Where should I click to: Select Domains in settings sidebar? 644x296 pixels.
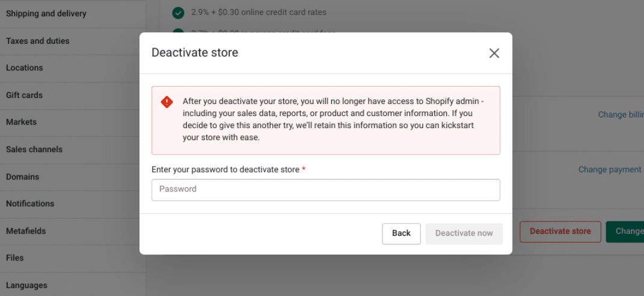coord(22,177)
